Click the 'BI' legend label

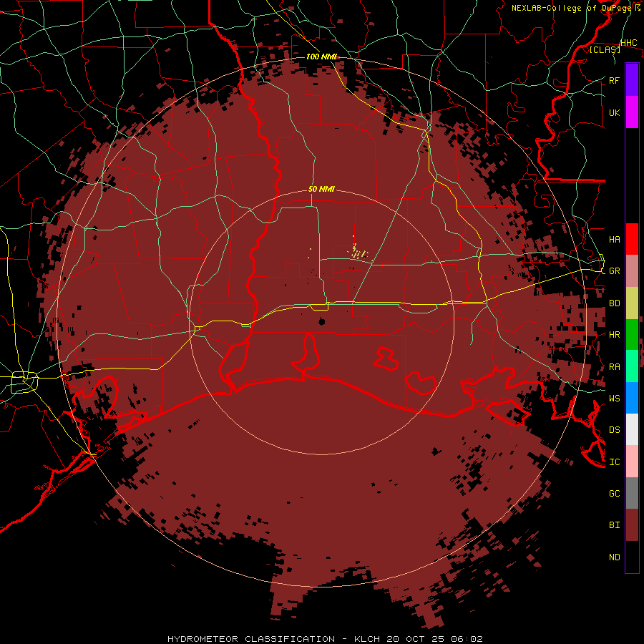(x=615, y=525)
